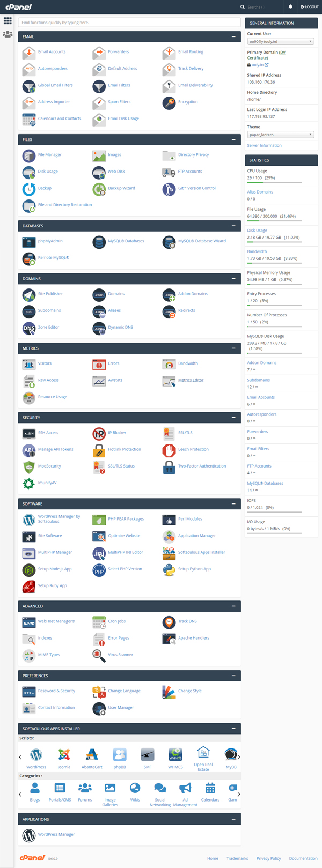The height and width of the screenshot is (868, 322).
Task: Collapse the Databases section
Action: point(233,226)
